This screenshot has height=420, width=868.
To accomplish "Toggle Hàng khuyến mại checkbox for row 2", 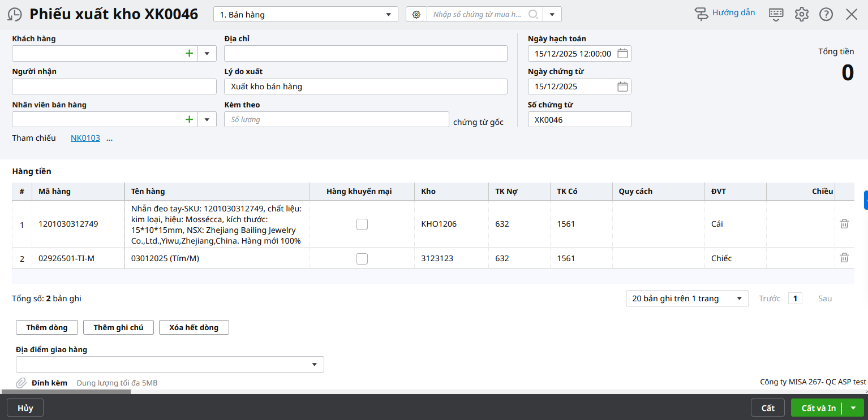I will click(362, 259).
